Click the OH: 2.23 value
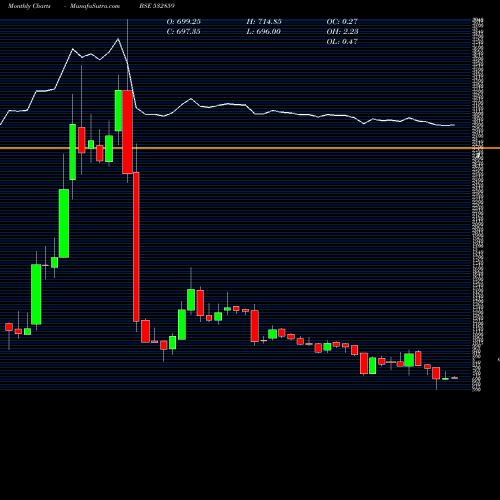Viewport: 500px width, 500px height. point(342,32)
